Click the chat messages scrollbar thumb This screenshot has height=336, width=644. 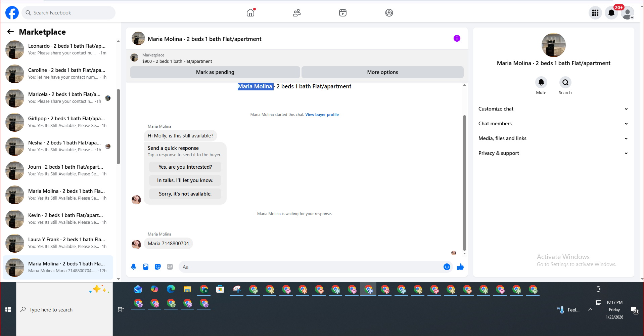pos(464,183)
